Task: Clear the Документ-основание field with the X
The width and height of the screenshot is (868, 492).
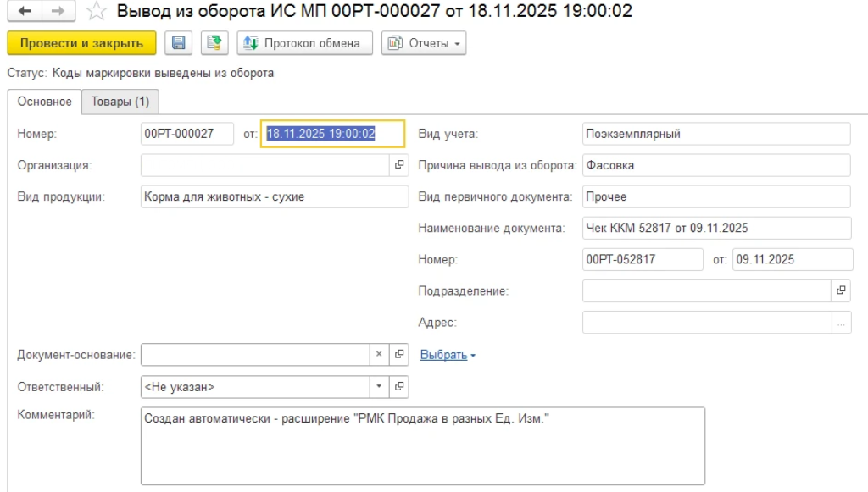Action: pos(379,355)
